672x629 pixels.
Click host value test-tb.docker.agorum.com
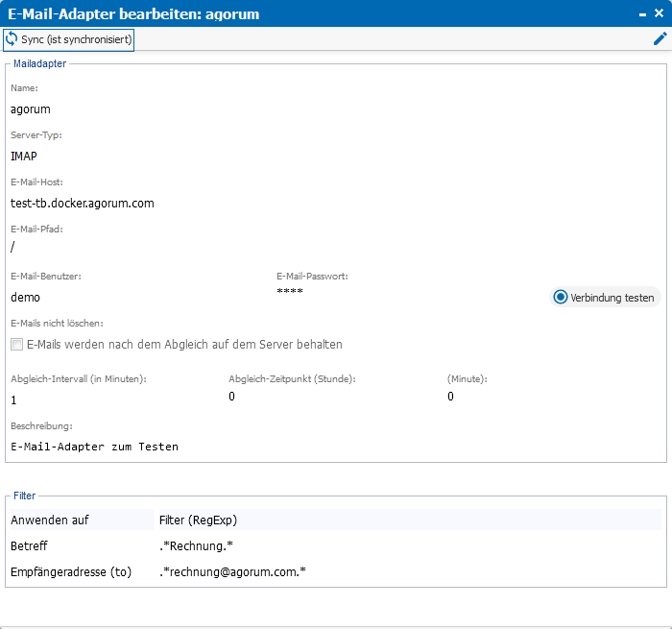click(x=83, y=204)
